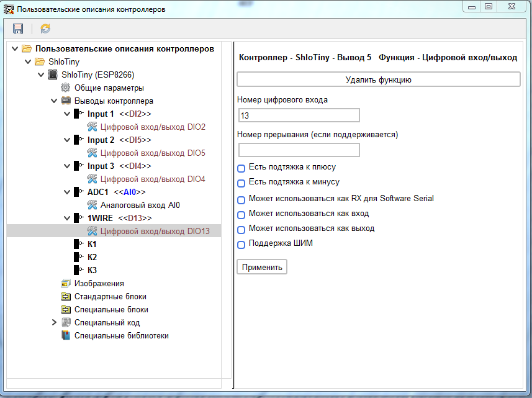Click the gear icon of Общие параметры
Image resolution: width=532 pixels, height=398 pixels.
tap(65, 88)
